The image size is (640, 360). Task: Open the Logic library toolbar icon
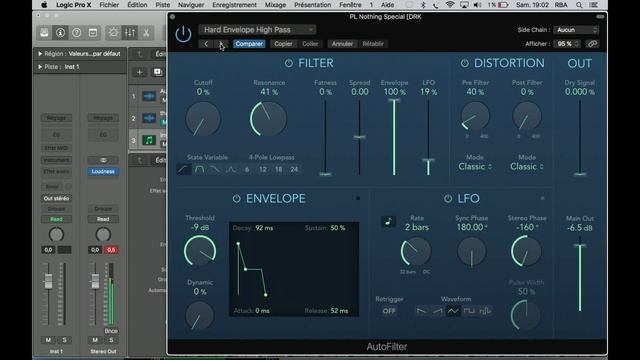pos(44,33)
